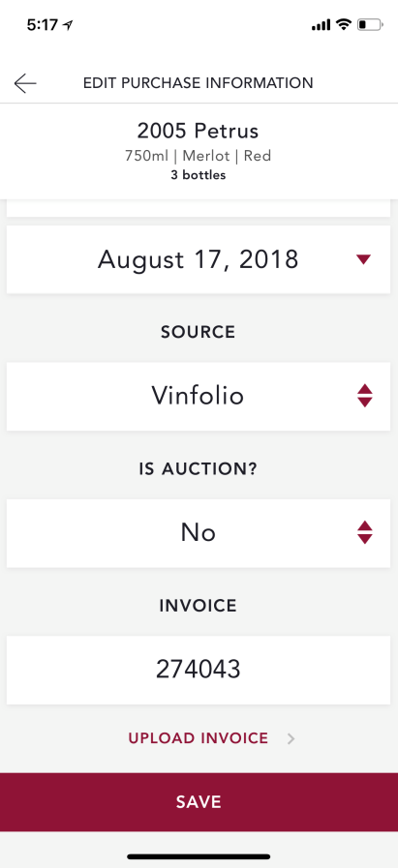Change the Is Auction value No
398x868 pixels.
pyautogui.click(x=199, y=533)
